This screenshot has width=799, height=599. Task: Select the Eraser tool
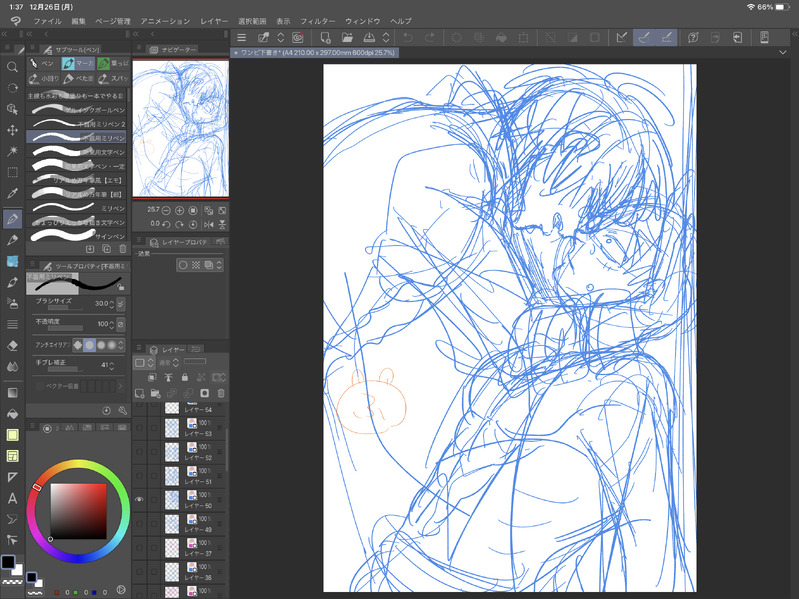pos(12,345)
